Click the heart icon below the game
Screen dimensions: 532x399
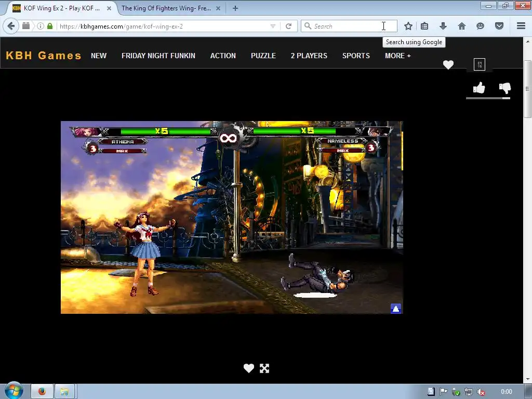click(x=249, y=368)
